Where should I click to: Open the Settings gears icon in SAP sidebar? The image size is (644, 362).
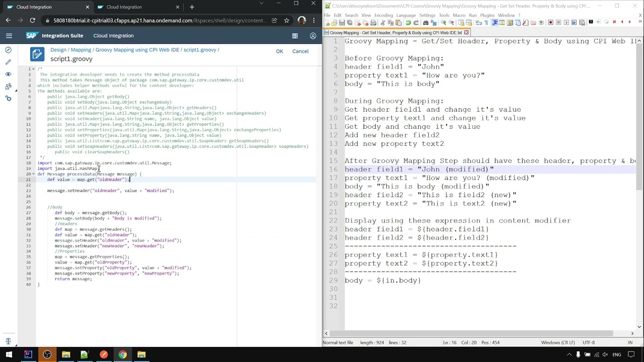click(8, 98)
